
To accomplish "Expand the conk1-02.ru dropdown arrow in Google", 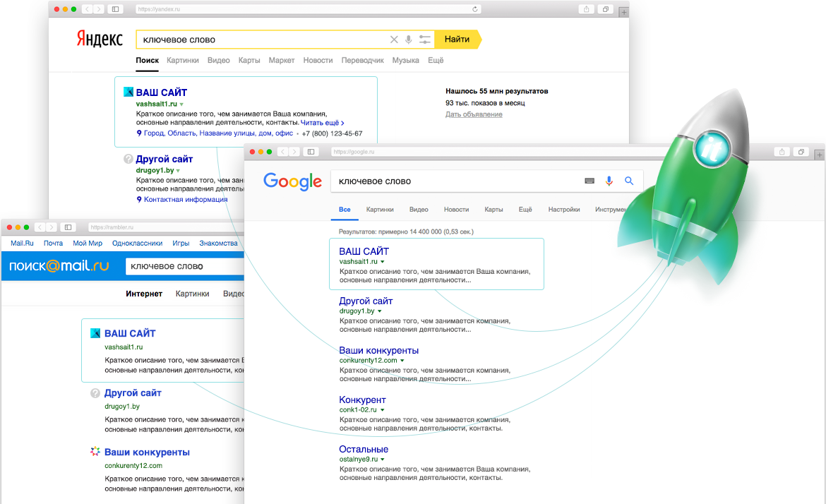I will pyautogui.click(x=382, y=409).
